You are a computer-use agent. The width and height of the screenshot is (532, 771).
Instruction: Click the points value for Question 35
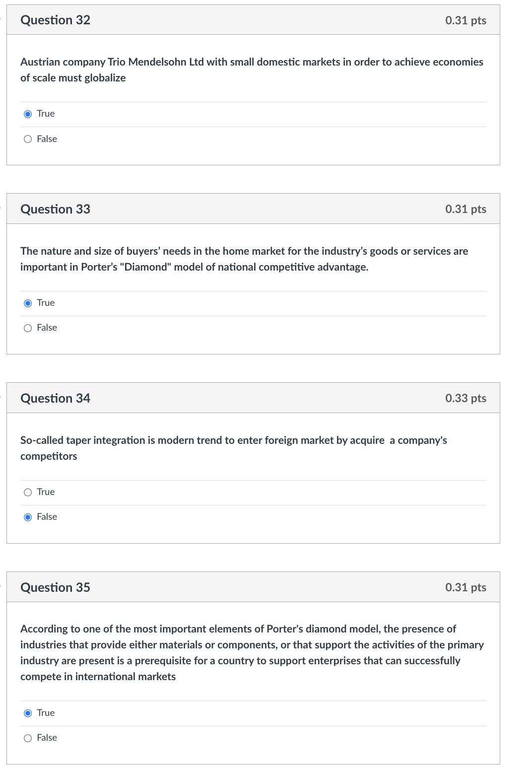click(x=465, y=587)
